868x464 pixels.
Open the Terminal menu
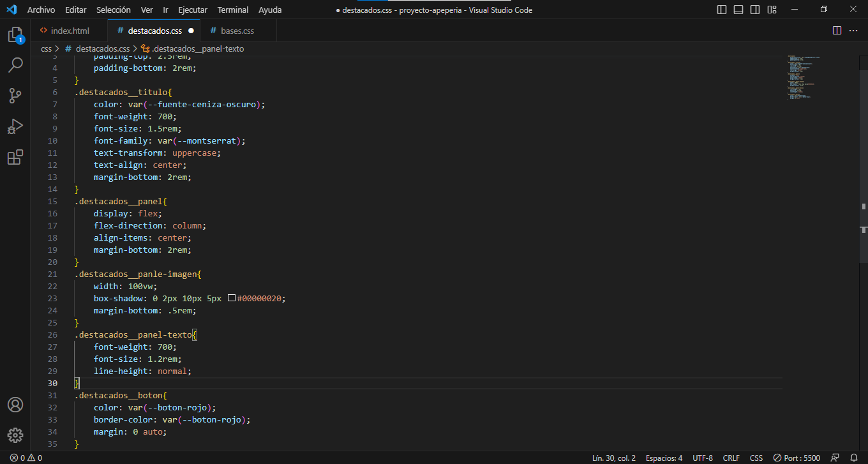[233, 10]
